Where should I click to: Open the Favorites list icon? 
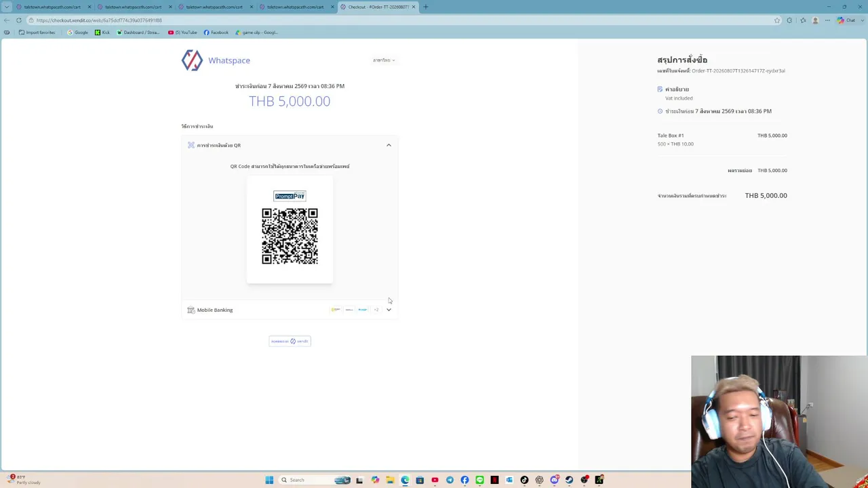[803, 20]
